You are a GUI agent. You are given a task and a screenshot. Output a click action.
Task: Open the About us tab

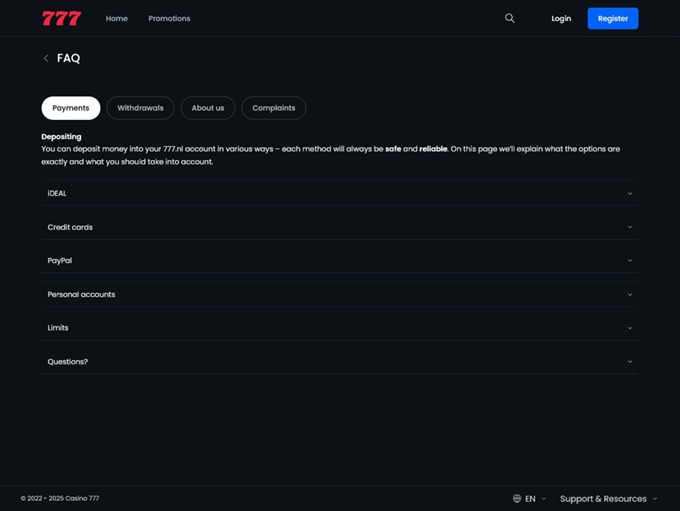[x=208, y=108]
